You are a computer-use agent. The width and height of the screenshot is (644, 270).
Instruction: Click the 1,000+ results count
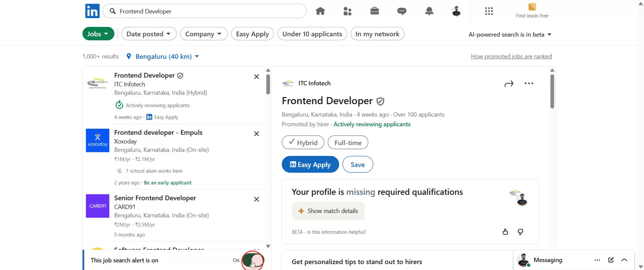click(100, 56)
